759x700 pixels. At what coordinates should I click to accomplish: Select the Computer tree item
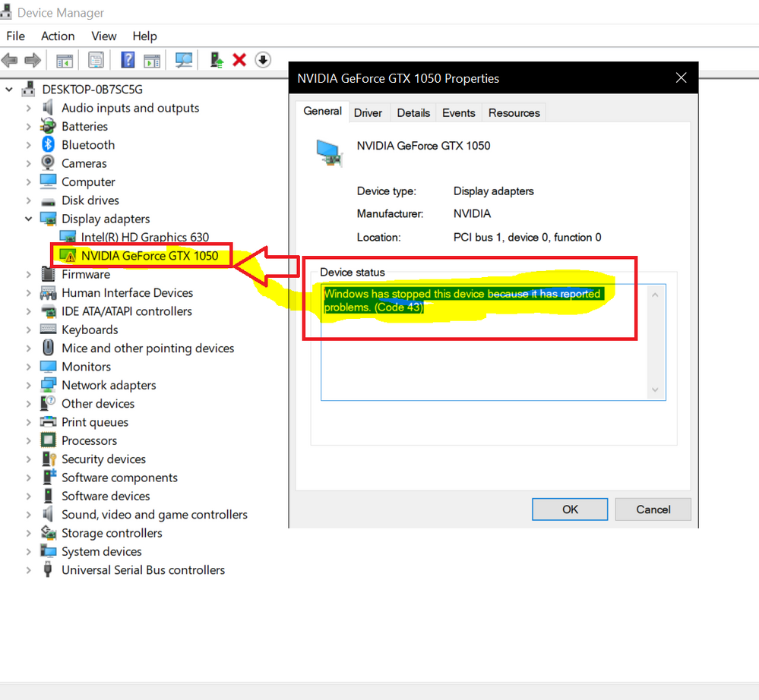point(88,182)
